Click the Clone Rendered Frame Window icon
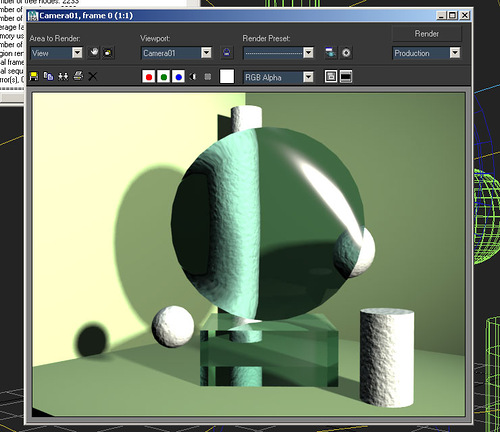Viewport: 500px width, 432px height. [x=63, y=76]
